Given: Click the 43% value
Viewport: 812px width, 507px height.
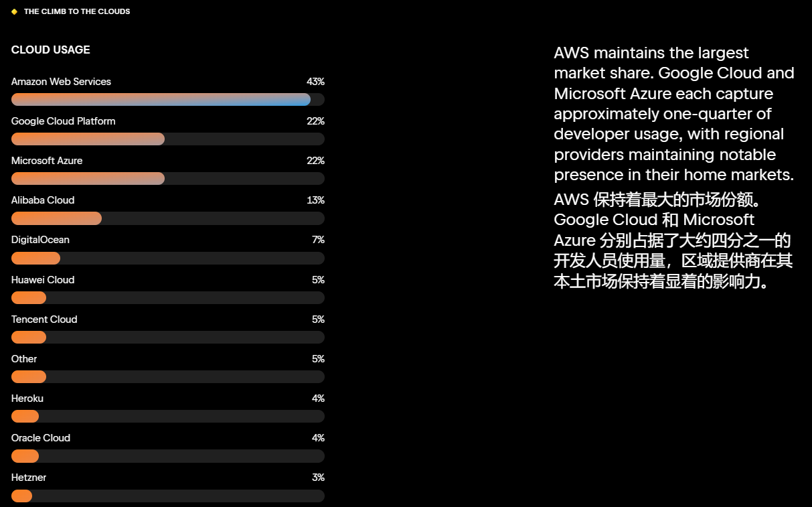Looking at the screenshot, I should (315, 82).
